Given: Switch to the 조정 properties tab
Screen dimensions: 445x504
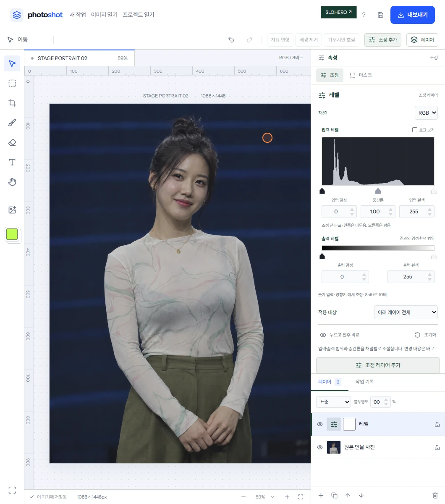Looking at the screenshot, I should coord(330,75).
